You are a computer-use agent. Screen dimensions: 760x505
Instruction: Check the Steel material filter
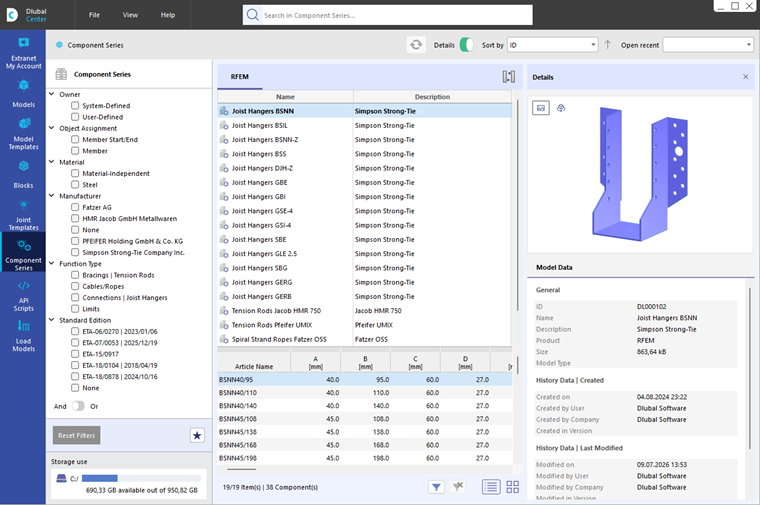coord(75,185)
